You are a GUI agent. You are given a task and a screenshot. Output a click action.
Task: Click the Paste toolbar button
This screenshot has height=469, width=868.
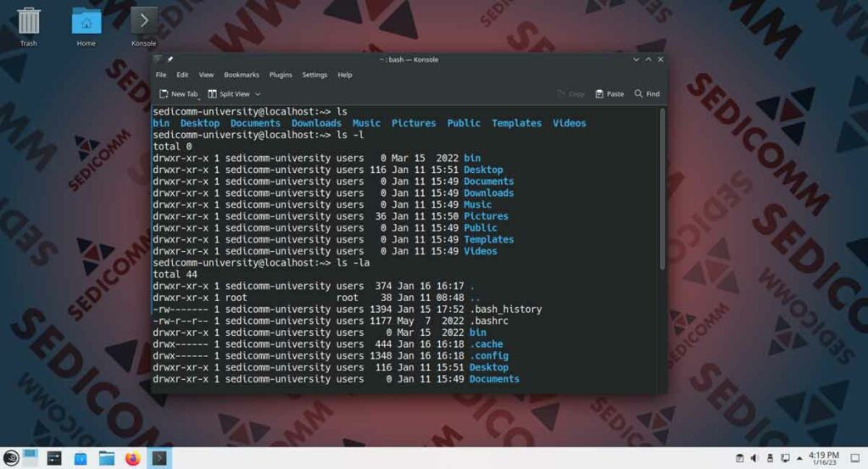click(x=609, y=94)
